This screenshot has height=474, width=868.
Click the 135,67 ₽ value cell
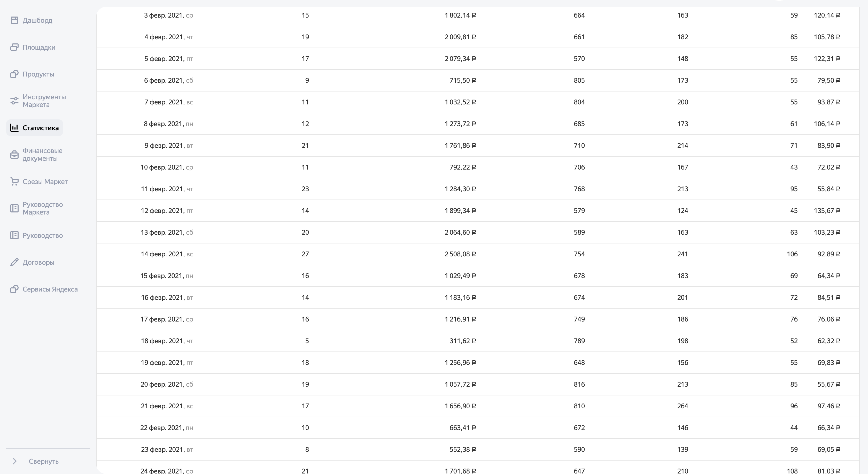point(827,211)
